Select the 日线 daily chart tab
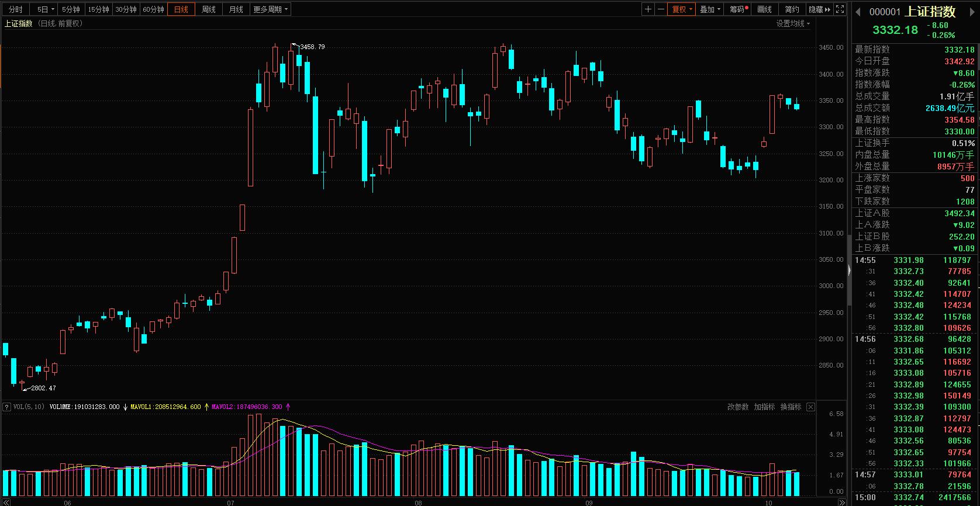Image resolution: width=980 pixels, height=506 pixels. pos(181,9)
